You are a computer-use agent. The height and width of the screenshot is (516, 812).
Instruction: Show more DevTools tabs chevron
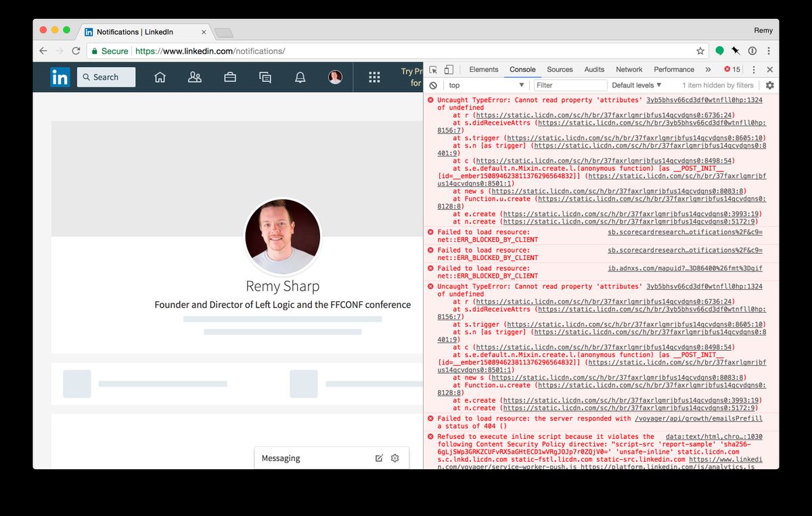click(x=708, y=70)
